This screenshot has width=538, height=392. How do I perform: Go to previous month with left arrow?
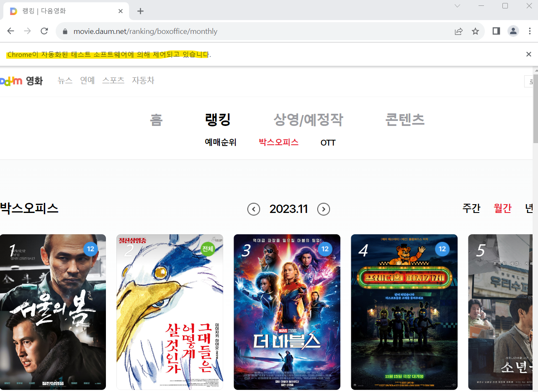(x=254, y=209)
